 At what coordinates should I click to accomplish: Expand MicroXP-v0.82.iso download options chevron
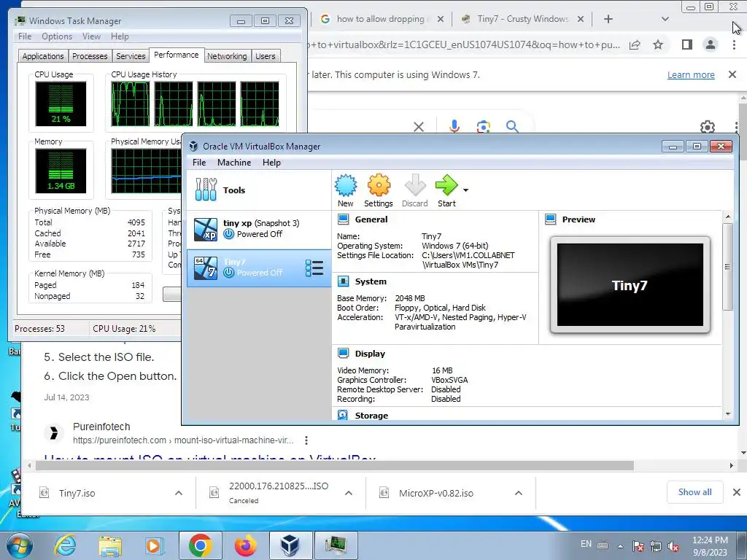point(519,493)
